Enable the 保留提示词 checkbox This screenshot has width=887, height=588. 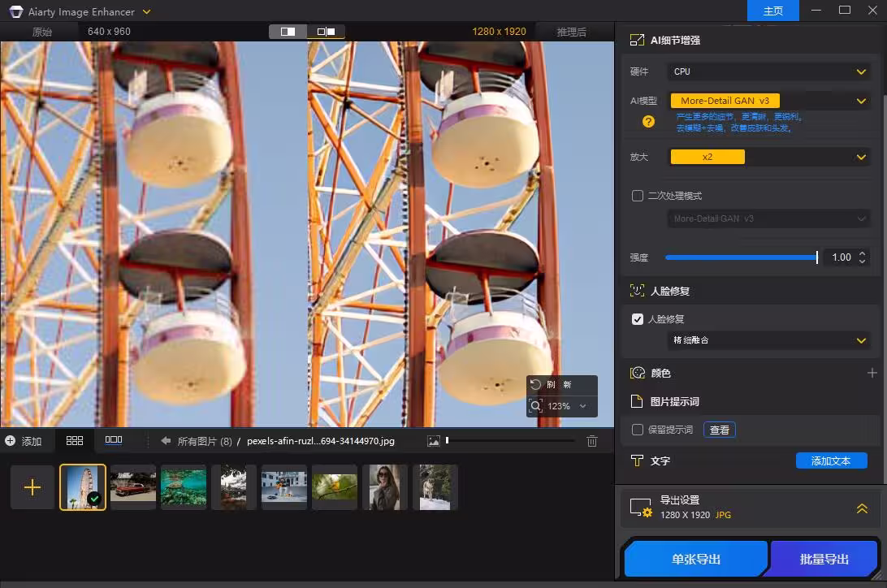coord(638,430)
